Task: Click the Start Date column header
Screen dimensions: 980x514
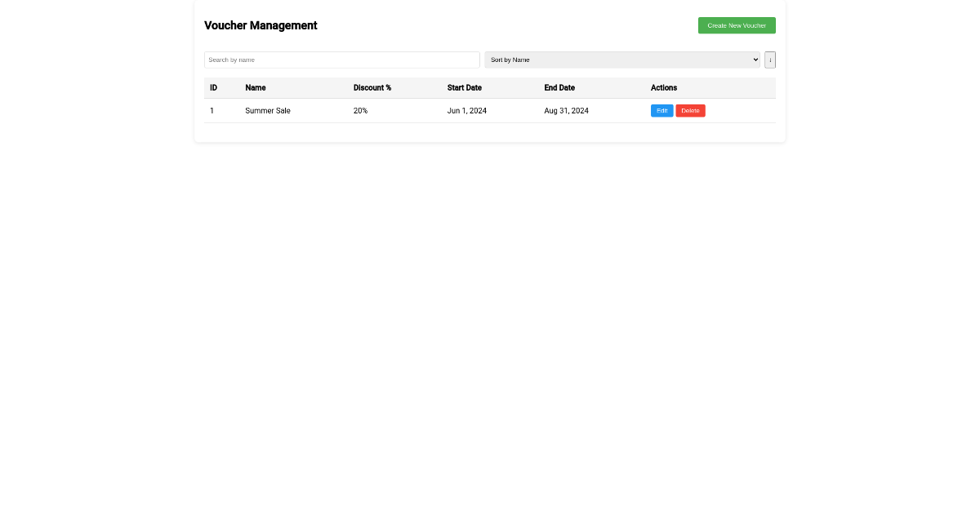Action: [x=464, y=87]
